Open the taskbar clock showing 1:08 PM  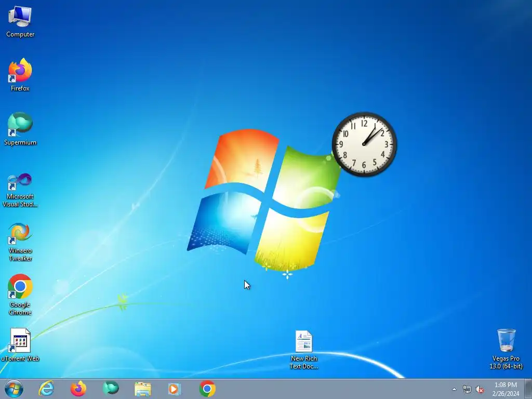click(506, 389)
